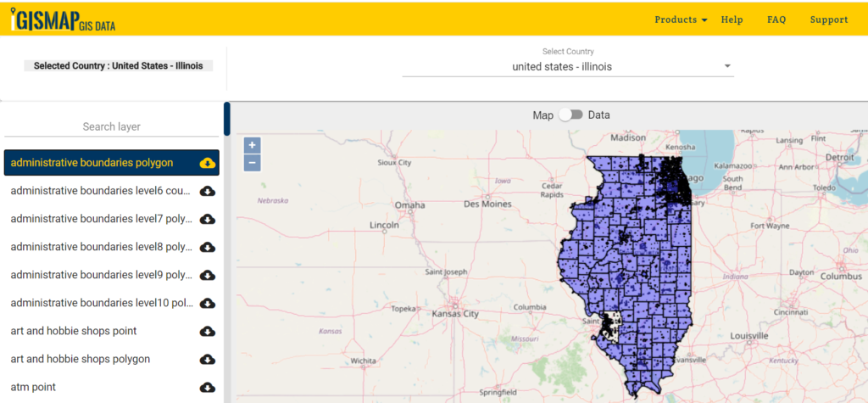
Task: Click download icon for administrative boundaries level6
Action: click(207, 191)
